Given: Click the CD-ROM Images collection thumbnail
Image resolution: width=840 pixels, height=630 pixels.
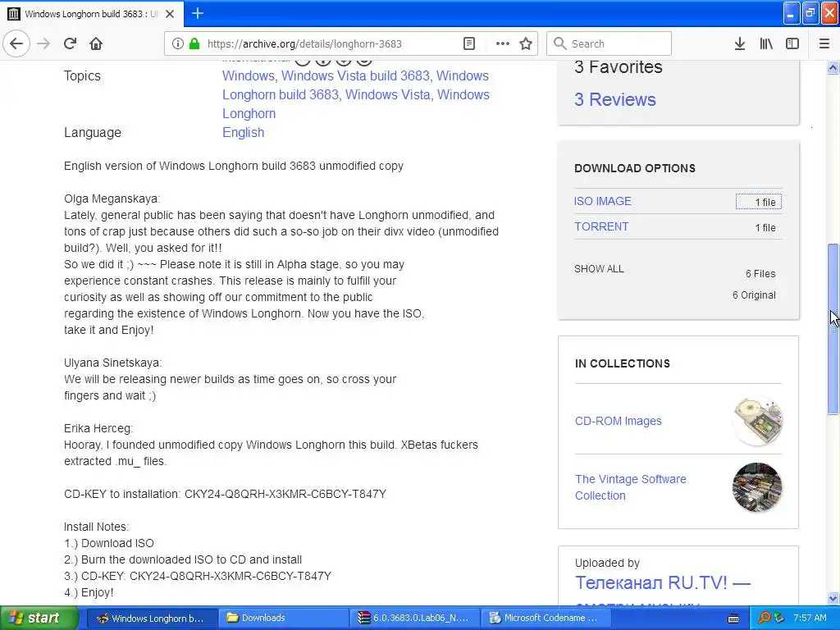Looking at the screenshot, I should click(x=757, y=422).
